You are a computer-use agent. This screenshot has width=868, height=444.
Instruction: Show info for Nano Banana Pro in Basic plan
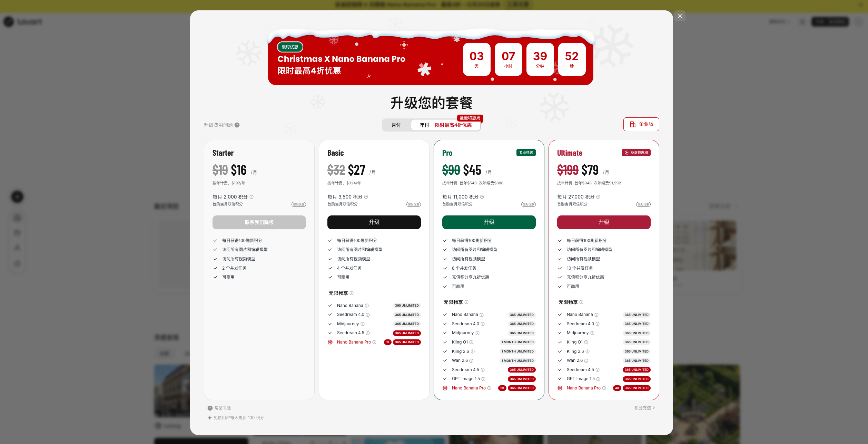[x=374, y=342]
